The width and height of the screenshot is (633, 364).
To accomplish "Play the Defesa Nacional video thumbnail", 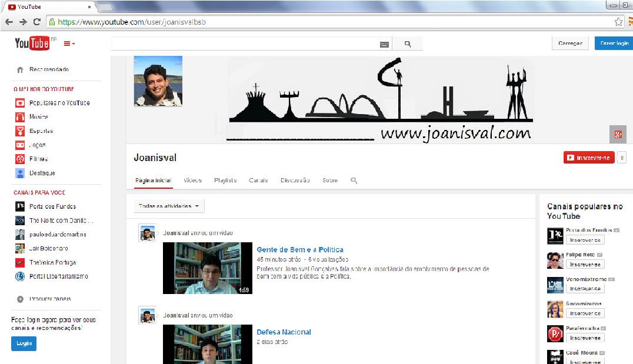I will (207, 344).
